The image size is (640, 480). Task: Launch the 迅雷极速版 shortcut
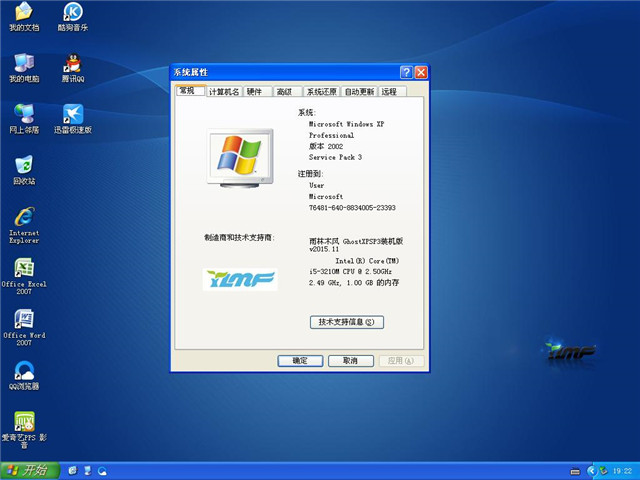click(x=73, y=119)
